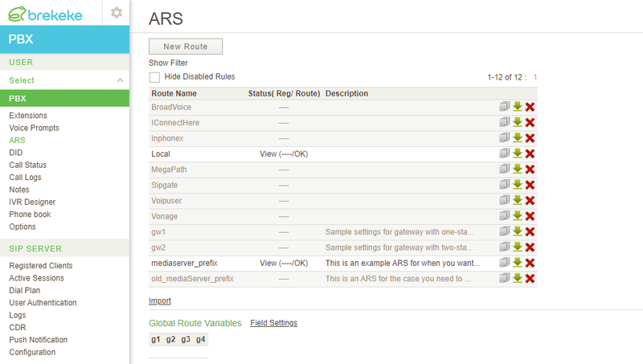Delete the Vonage route
Viewport: 643px width, 364px height.
(530, 216)
